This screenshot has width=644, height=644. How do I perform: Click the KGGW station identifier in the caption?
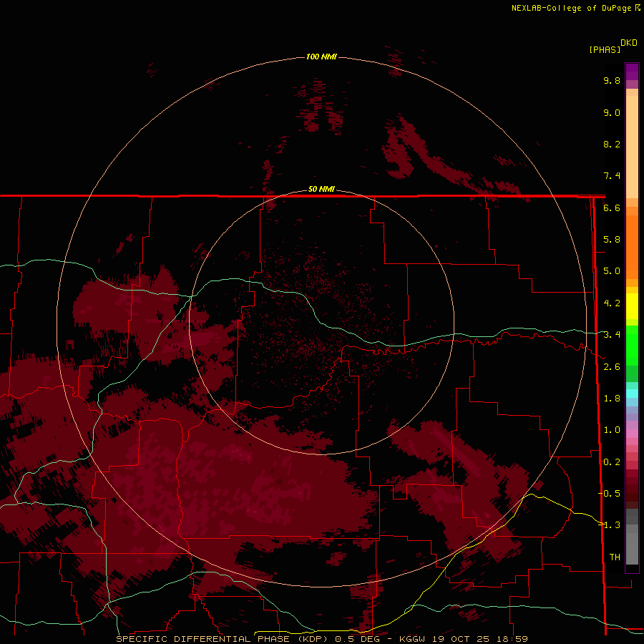coord(413,639)
